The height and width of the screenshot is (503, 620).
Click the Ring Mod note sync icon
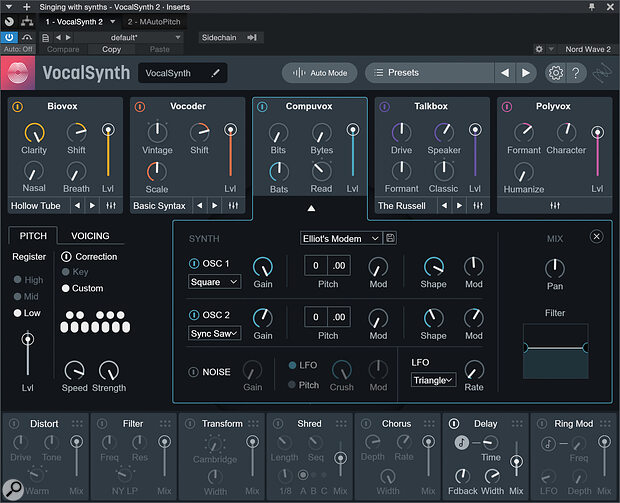(x=548, y=443)
